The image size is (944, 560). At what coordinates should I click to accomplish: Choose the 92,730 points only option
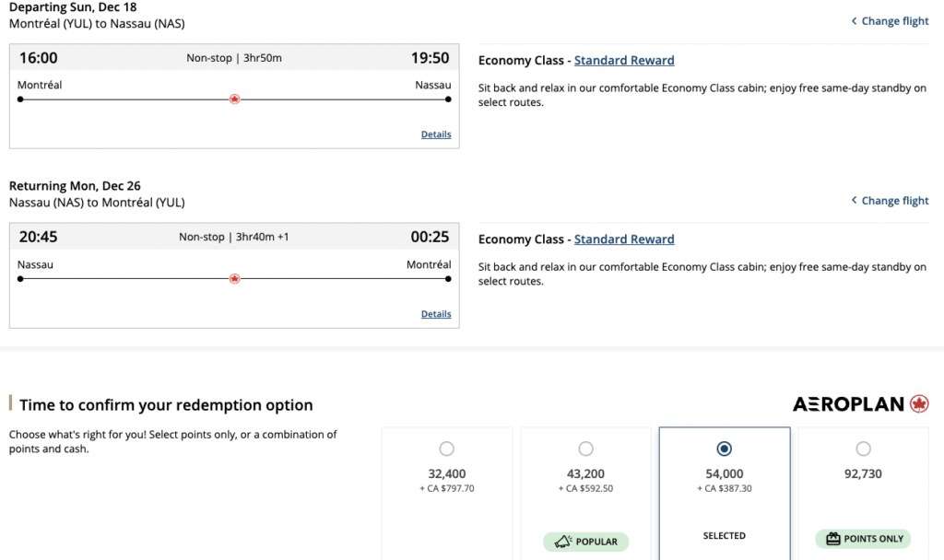tap(863, 449)
